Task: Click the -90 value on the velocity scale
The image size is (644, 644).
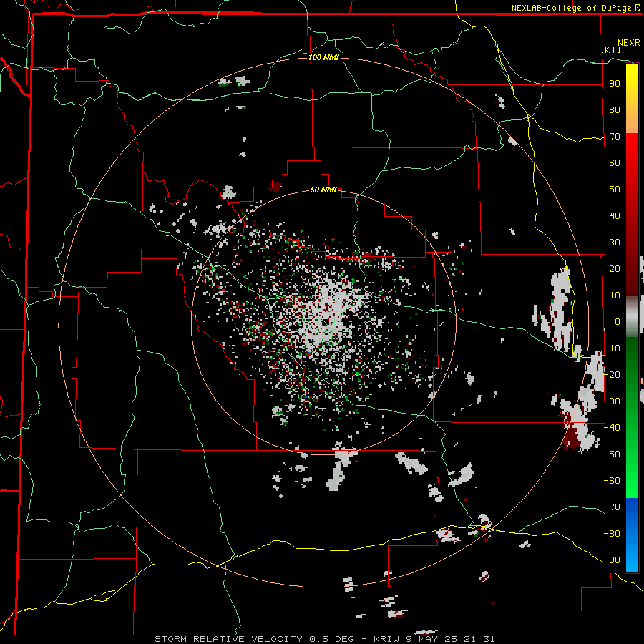Action: click(612, 560)
